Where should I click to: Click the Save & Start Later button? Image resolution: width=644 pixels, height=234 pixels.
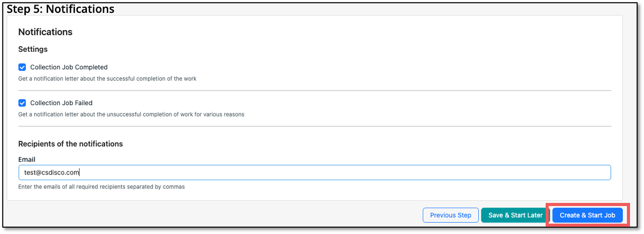[x=516, y=215]
